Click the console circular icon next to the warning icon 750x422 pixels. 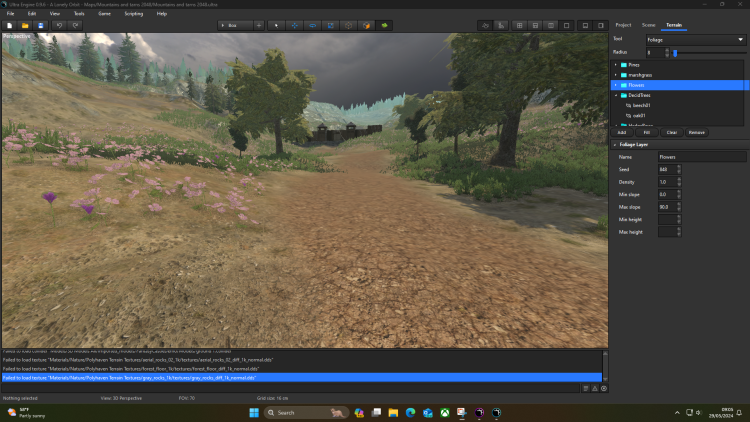(604, 389)
